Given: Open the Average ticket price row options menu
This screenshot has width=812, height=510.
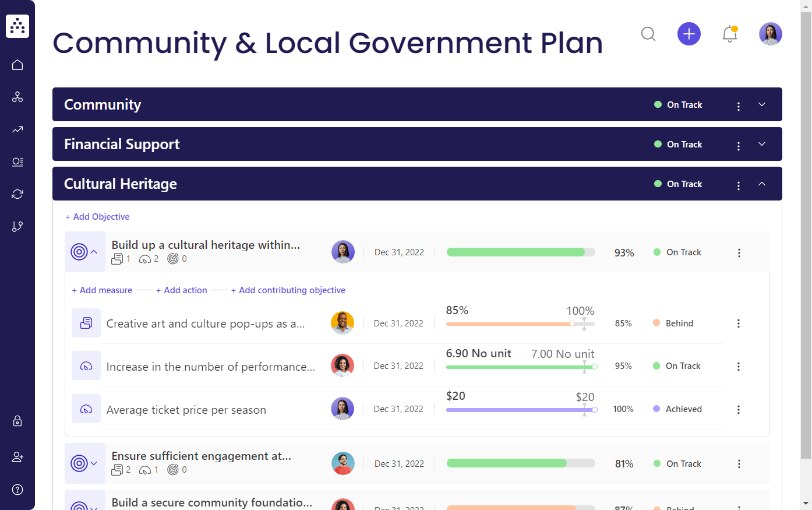Looking at the screenshot, I should pos(739,409).
